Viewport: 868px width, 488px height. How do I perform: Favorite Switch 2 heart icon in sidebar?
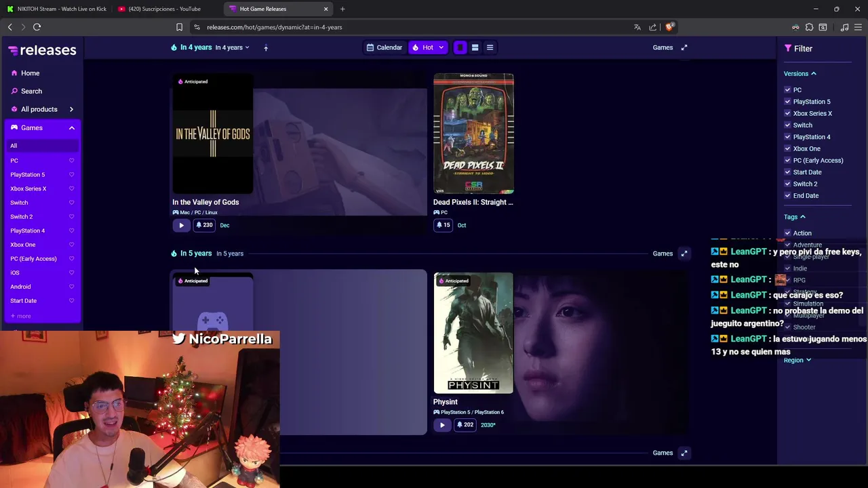71,217
